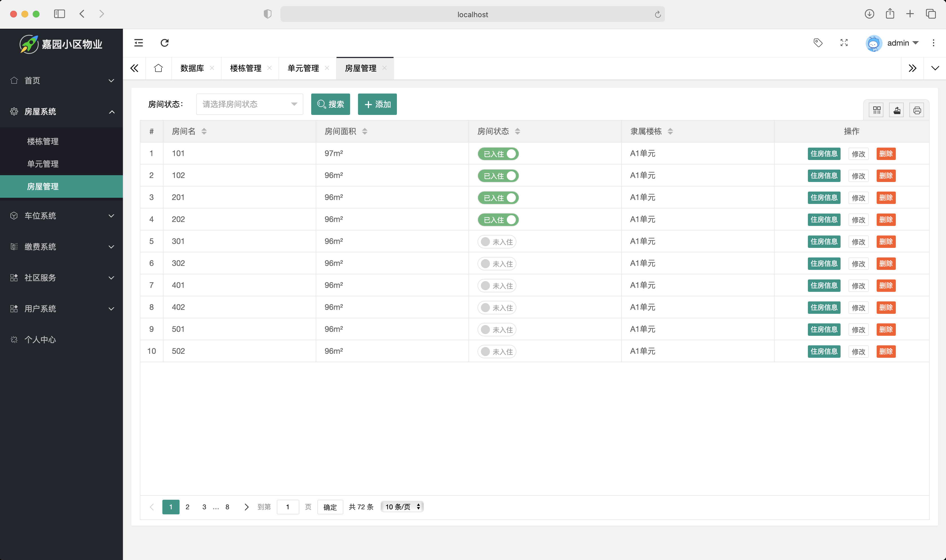Click the export table icon
Screen dimensions: 946x560
[x=897, y=110]
